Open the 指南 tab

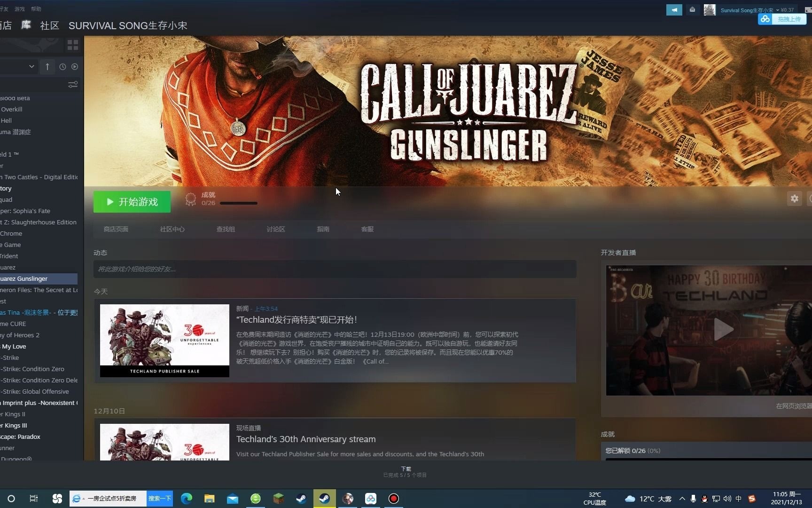click(x=323, y=229)
